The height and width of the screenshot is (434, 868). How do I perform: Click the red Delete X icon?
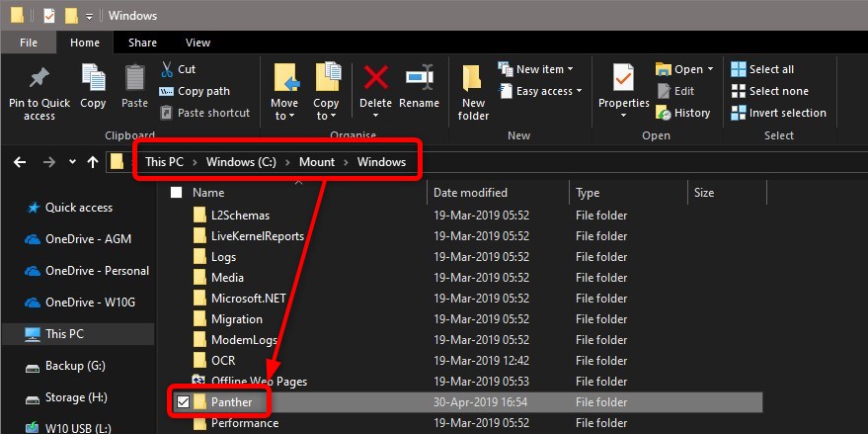(x=375, y=76)
